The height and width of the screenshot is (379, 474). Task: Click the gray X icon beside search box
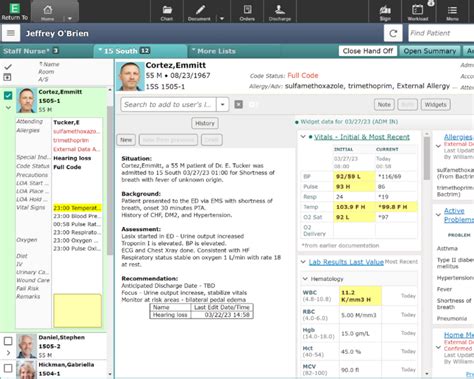tap(238, 104)
